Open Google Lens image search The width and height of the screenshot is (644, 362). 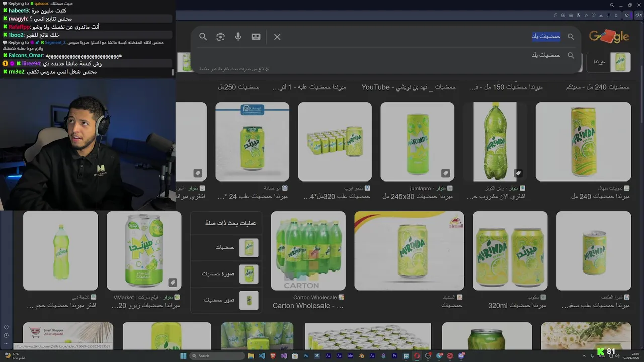(x=220, y=37)
